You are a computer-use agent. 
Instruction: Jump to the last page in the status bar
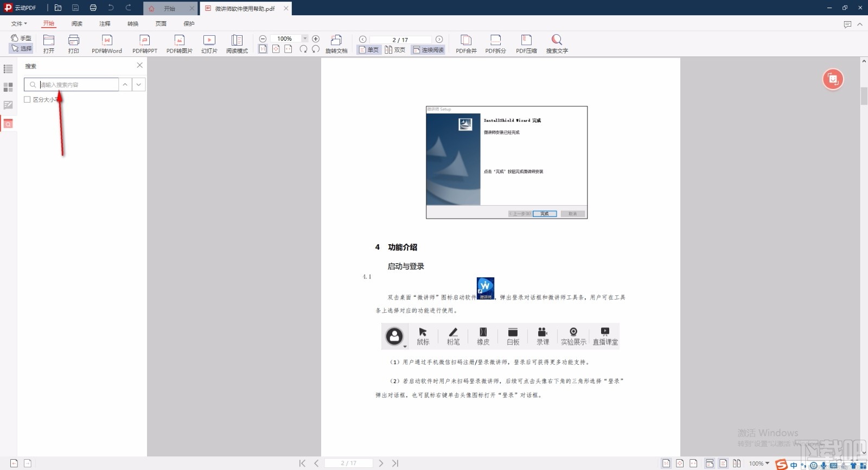click(x=395, y=463)
